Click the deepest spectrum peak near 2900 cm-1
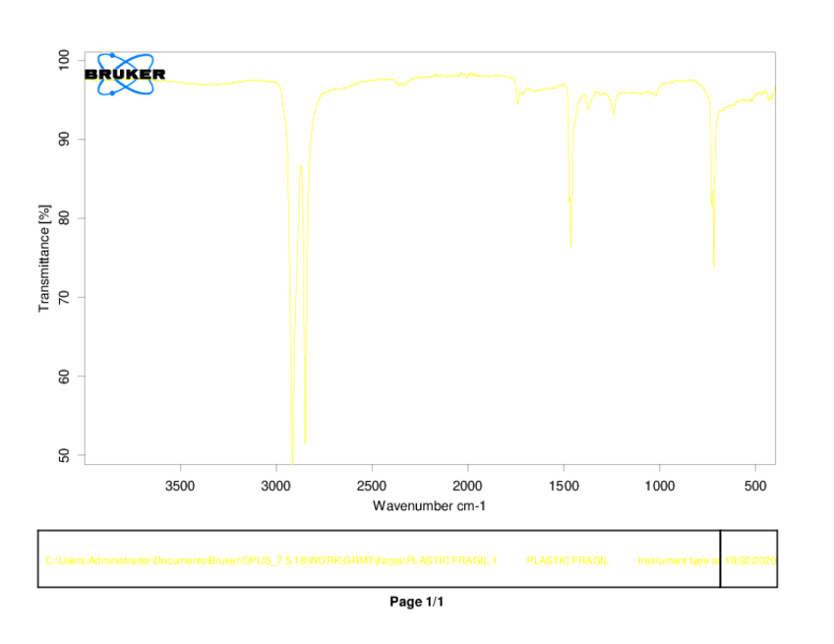The height and width of the screenshot is (644, 834). (292, 461)
